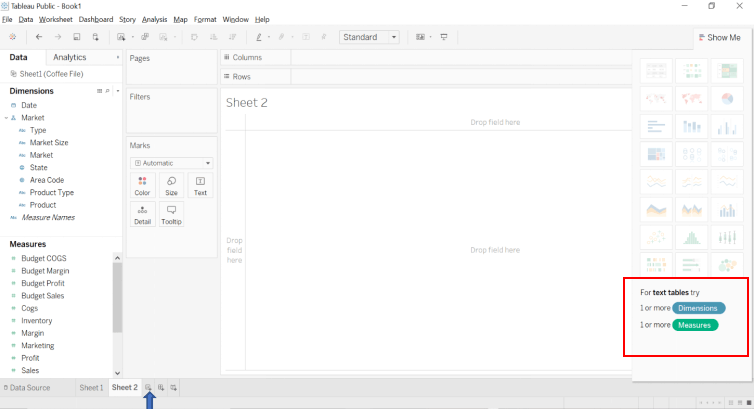Choose the symbol map in Show Me
Image resolution: width=754 pixels, height=409 pixels.
[656, 99]
